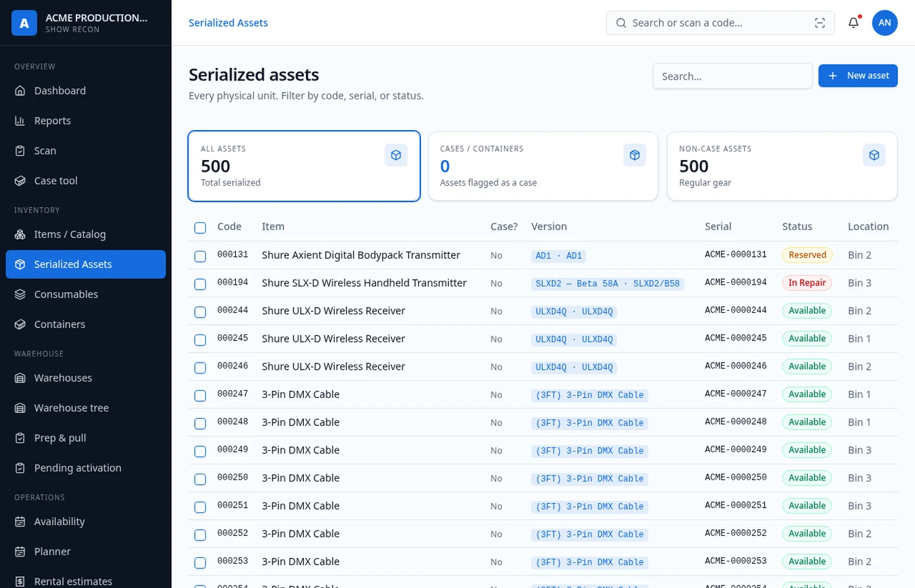Click the Shure Axient Digital Bodypack Transmitter item
This screenshot has width=915, height=588.
(361, 255)
